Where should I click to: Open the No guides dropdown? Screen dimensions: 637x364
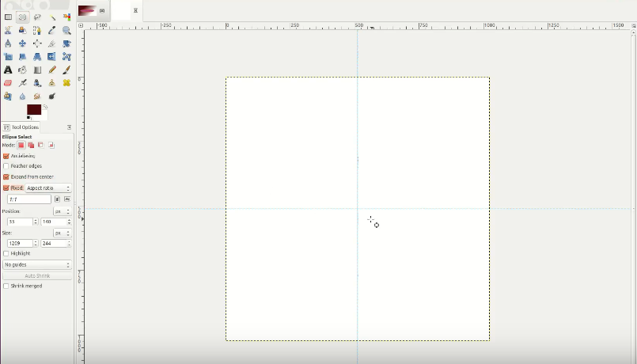coord(37,265)
